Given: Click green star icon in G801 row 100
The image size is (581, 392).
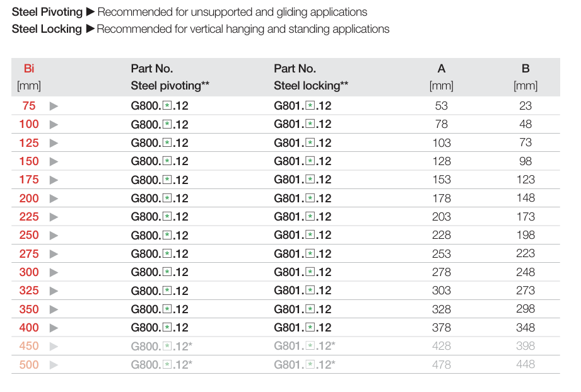Looking at the screenshot, I should click(310, 124).
